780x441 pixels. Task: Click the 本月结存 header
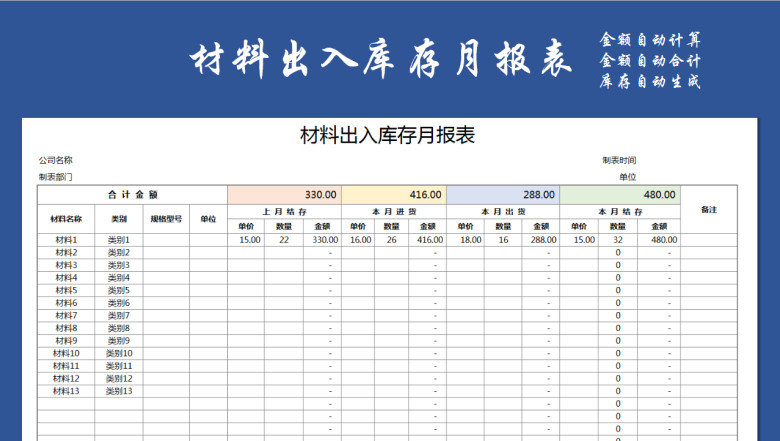tap(620, 212)
